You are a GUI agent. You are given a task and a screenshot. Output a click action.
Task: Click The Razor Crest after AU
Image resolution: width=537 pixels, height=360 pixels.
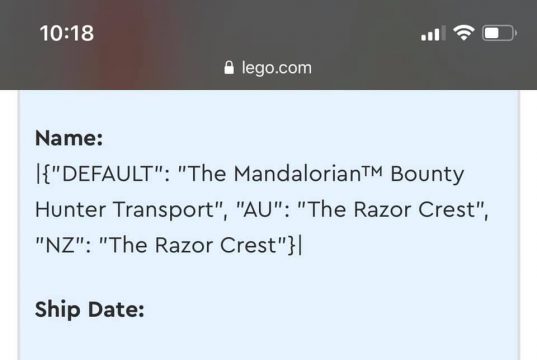[x=391, y=209]
